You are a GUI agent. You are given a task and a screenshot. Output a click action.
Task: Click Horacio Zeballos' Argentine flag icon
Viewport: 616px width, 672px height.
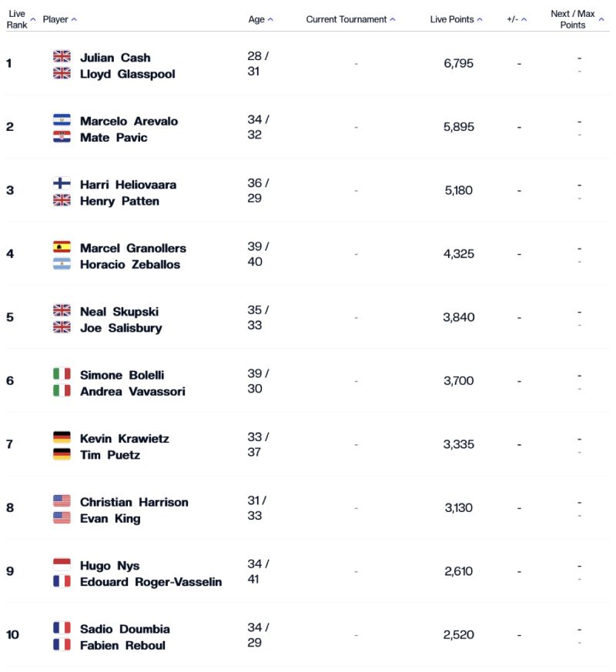click(x=62, y=264)
